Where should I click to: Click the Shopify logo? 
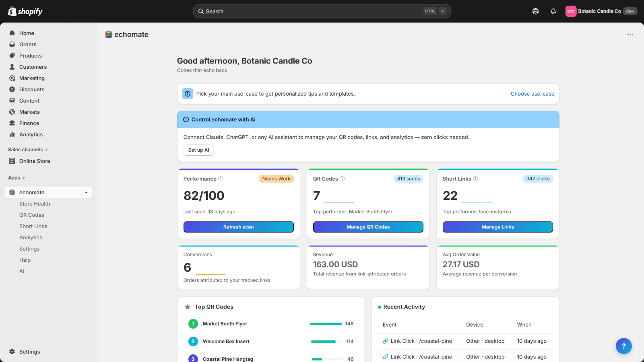point(25,11)
